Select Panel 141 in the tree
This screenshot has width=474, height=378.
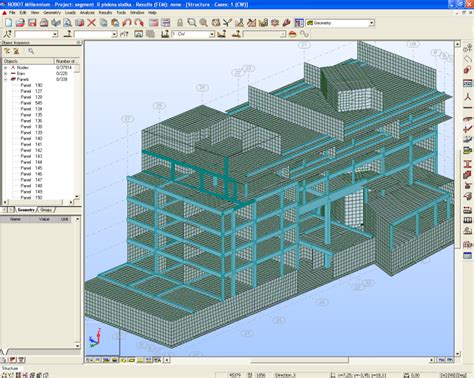[x=31, y=144]
